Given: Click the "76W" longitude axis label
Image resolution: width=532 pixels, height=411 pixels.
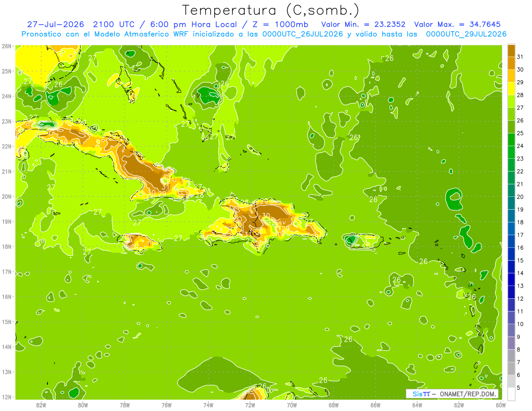Looking at the screenshot, I should tap(166, 405).
